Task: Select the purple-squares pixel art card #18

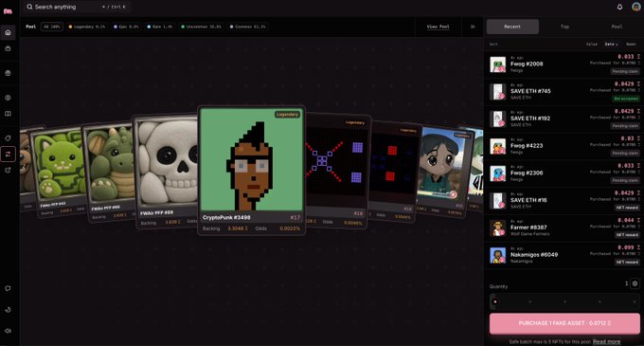Action: point(337,171)
